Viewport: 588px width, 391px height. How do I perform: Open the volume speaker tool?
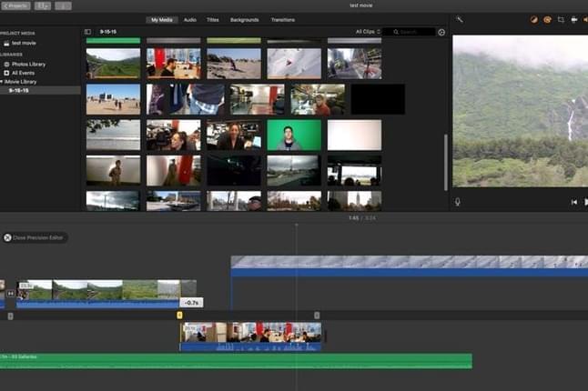[x=585, y=20]
